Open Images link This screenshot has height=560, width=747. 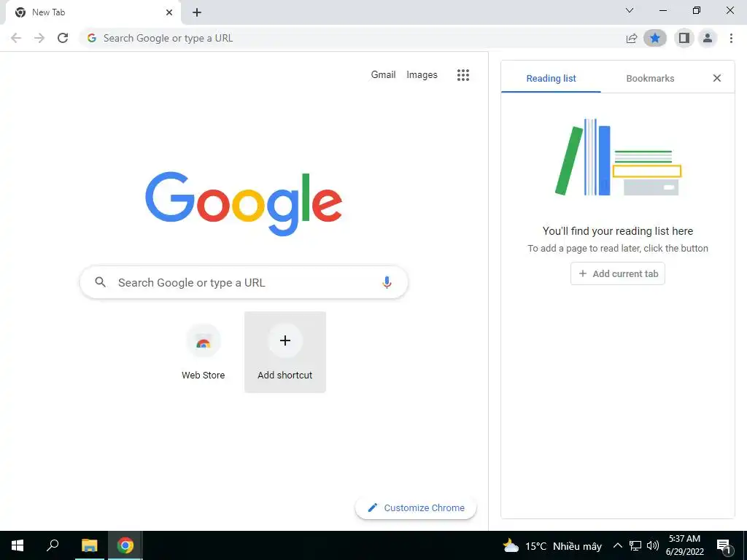click(x=422, y=75)
